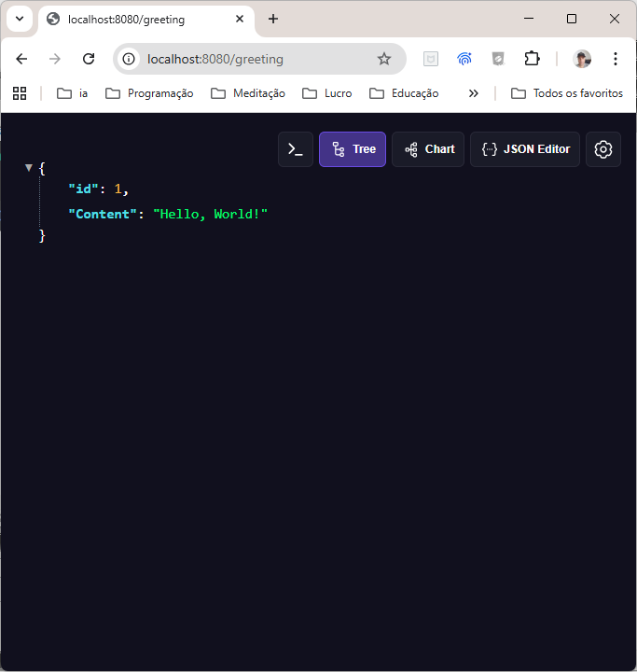Open JSON viewer settings gear
Image resolution: width=637 pixels, height=672 pixels.
(x=603, y=149)
